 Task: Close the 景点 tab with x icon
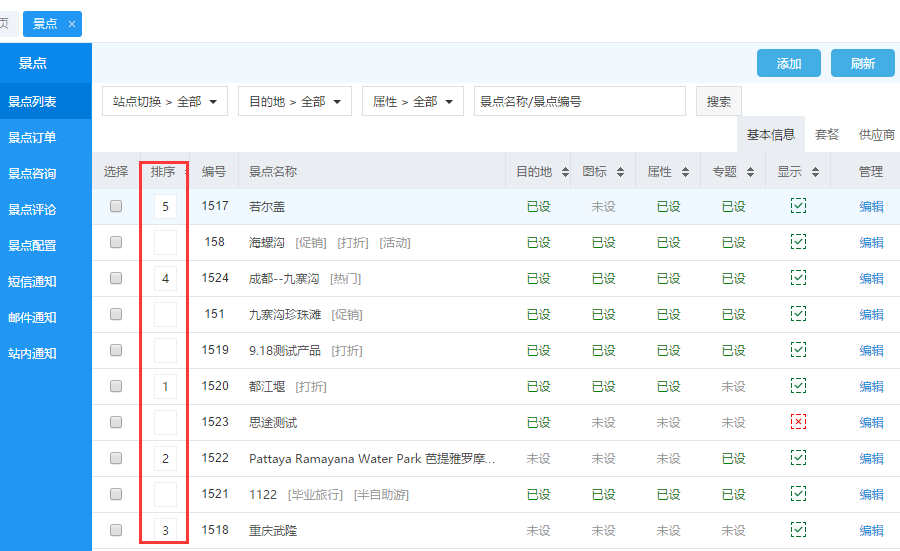click(72, 24)
